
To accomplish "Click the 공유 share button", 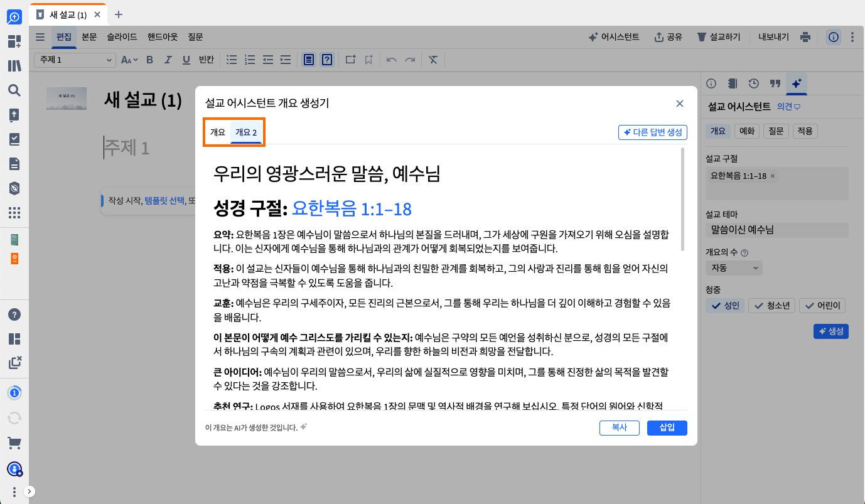I will (x=668, y=37).
